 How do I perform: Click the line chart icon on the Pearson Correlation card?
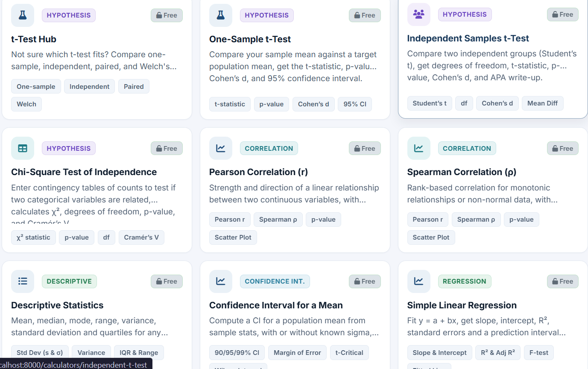pyautogui.click(x=221, y=148)
